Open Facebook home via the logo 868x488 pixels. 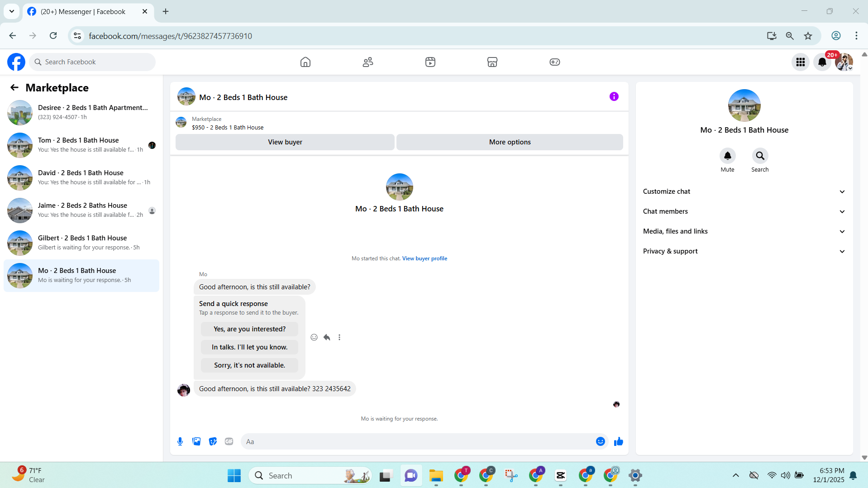(x=16, y=62)
